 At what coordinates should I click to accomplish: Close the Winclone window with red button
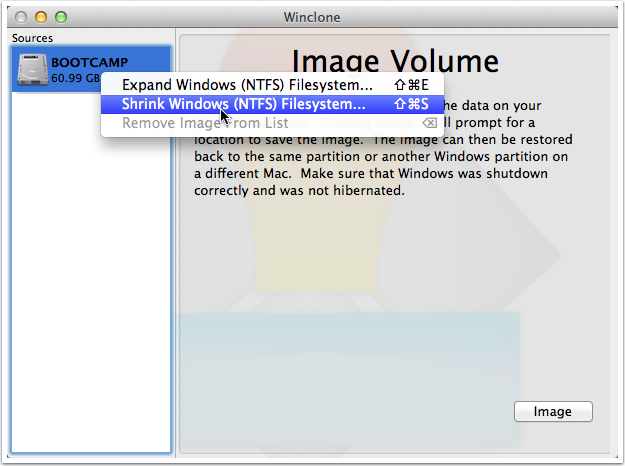(21, 17)
